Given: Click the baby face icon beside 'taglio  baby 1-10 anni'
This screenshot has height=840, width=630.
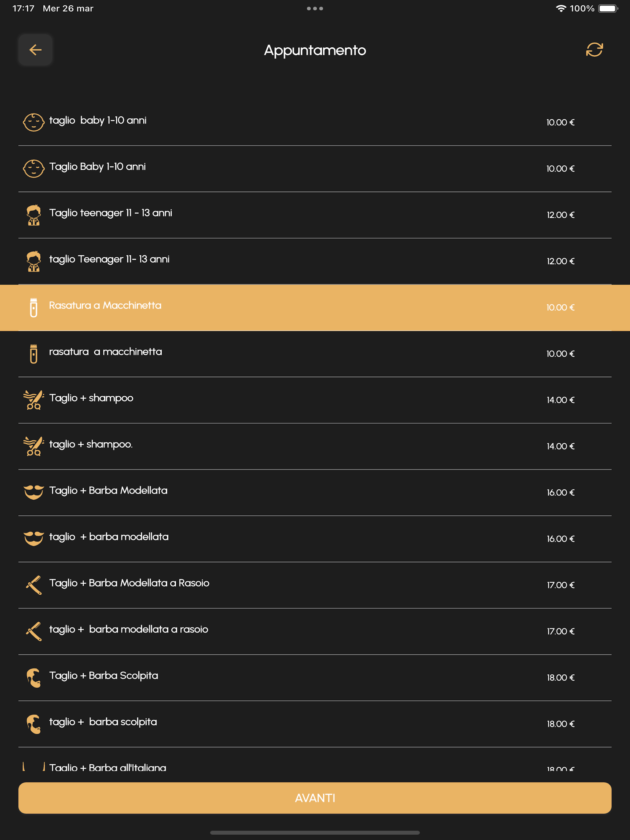Looking at the screenshot, I should [34, 122].
